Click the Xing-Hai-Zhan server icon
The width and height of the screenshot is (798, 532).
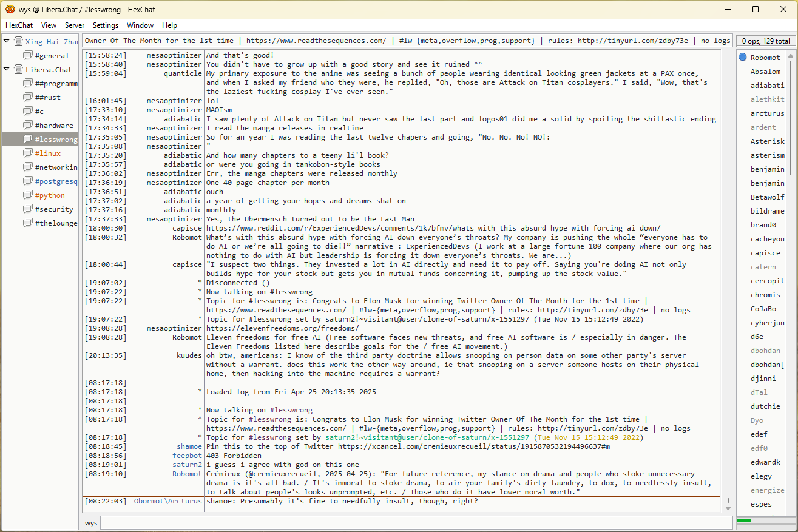pos(18,42)
